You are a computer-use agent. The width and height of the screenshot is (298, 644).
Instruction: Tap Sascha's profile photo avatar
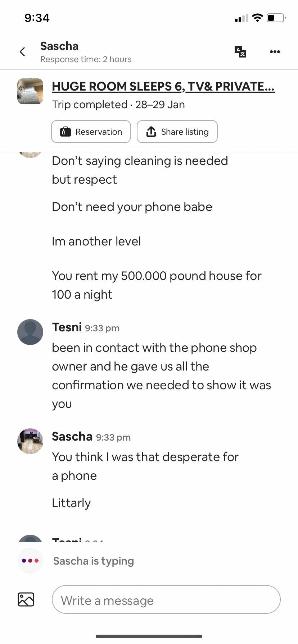pos(30,441)
